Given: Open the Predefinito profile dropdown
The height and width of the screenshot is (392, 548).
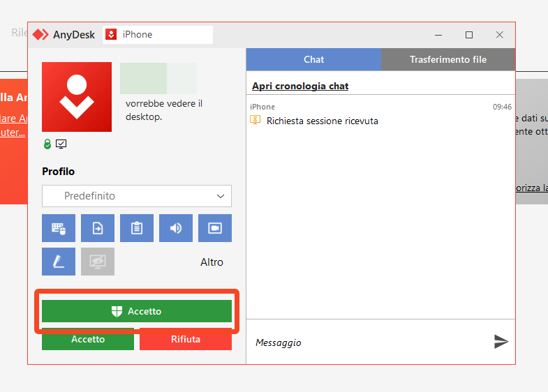Looking at the screenshot, I should tap(137, 196).
